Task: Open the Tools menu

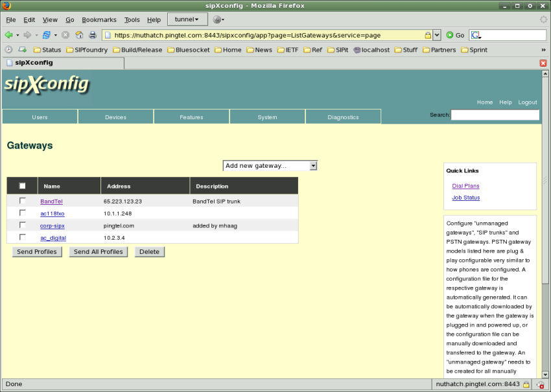Action: coord(132,19)
